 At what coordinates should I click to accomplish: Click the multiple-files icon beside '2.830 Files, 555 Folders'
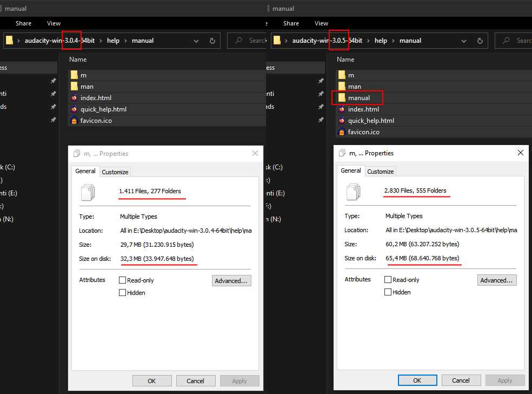point(353,191)
